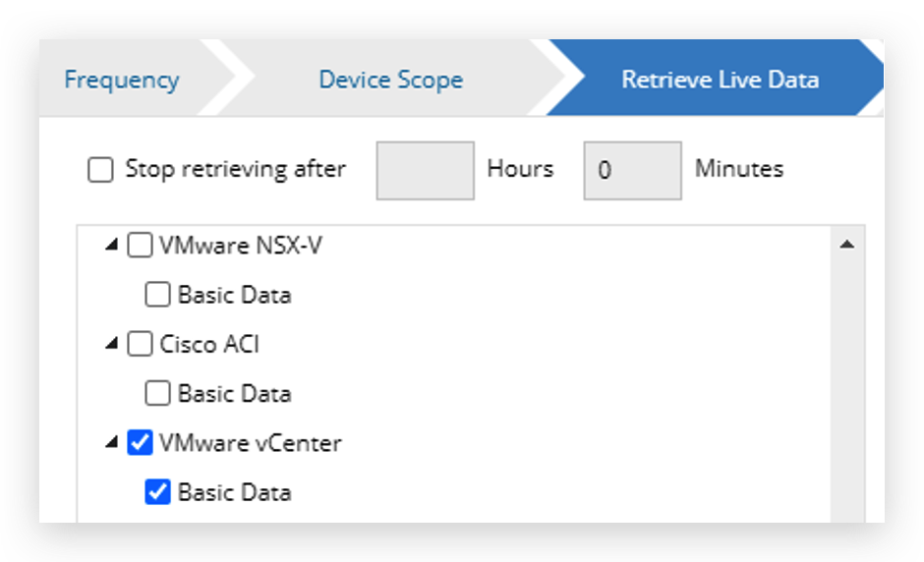Viewport: 924px width, 562px height.
Task: Select the Cisco ACI text label
Action: [x=208, y=344]
